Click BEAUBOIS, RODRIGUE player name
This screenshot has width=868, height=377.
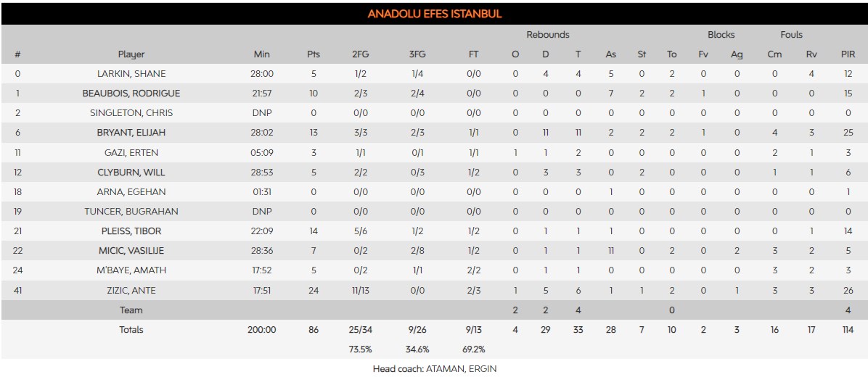[131, 94]
